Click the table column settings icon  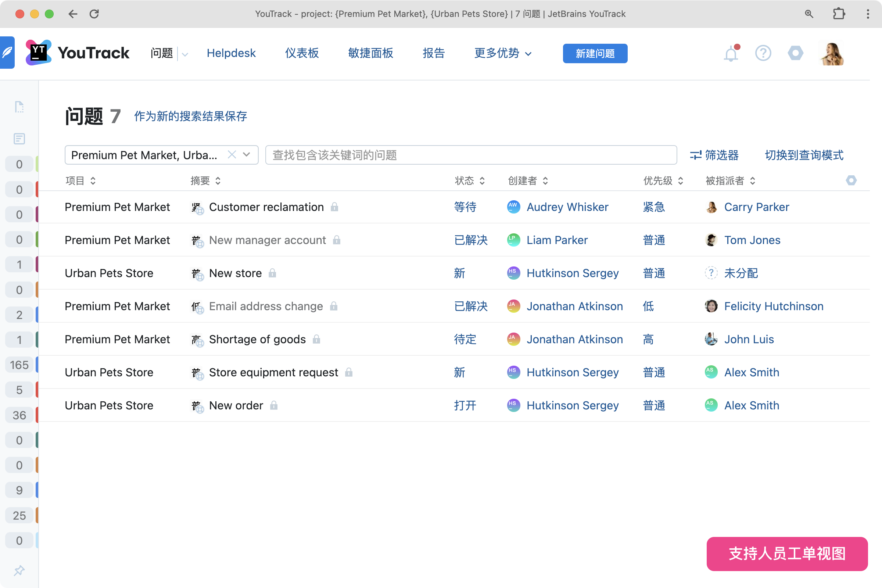[x=851, y=180]
